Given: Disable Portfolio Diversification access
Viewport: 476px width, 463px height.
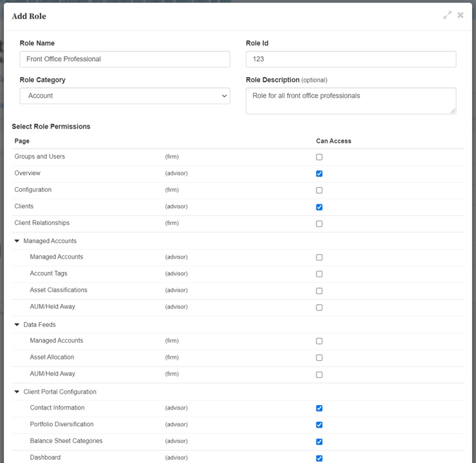Looking at the screenshot, I should tap(319, 425).
